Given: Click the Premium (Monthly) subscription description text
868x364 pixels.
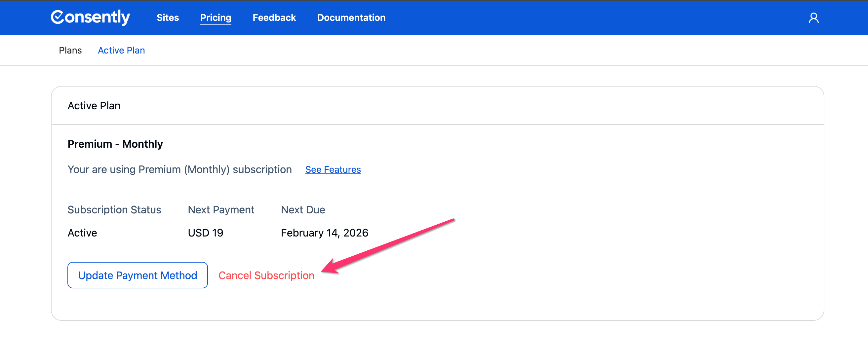Looking at the screenshot, I should tap(179, 170).
